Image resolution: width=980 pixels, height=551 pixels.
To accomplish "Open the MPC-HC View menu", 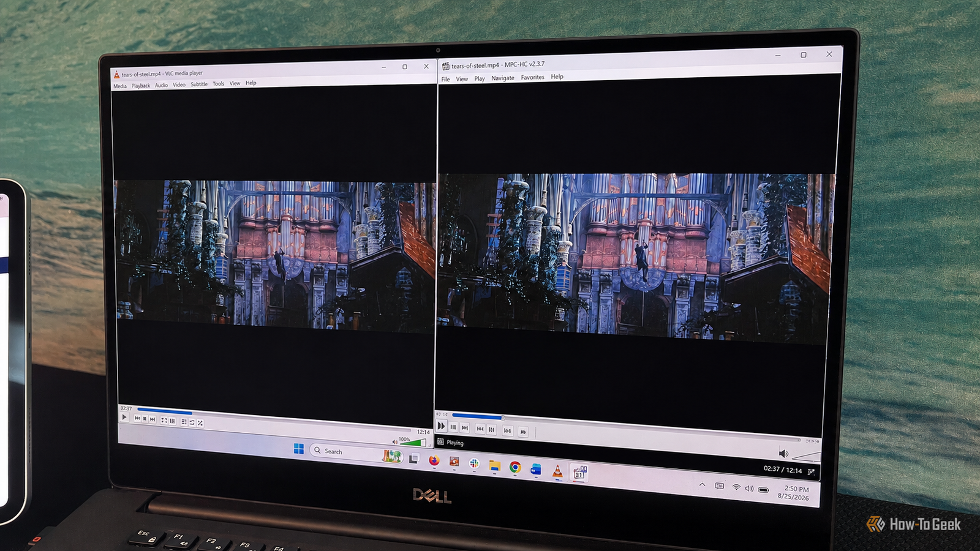I will click(x=462, y=79).
